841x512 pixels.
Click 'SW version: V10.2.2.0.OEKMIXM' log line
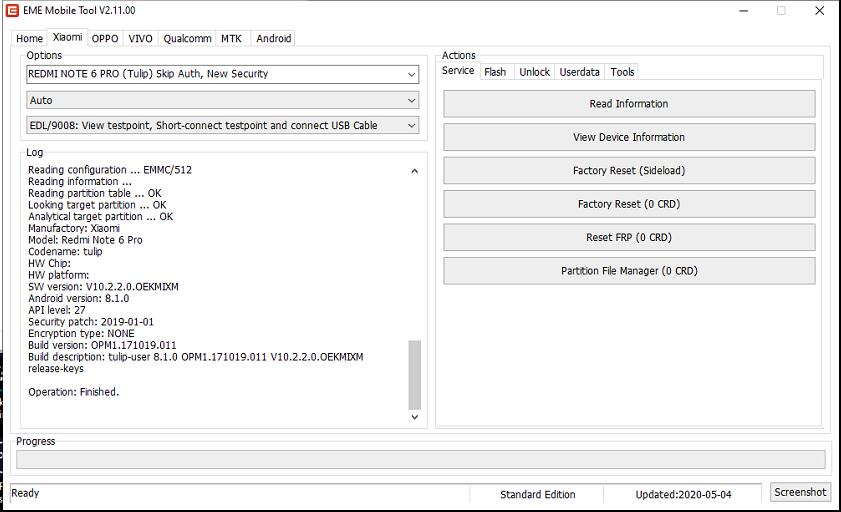pos(104,286)
